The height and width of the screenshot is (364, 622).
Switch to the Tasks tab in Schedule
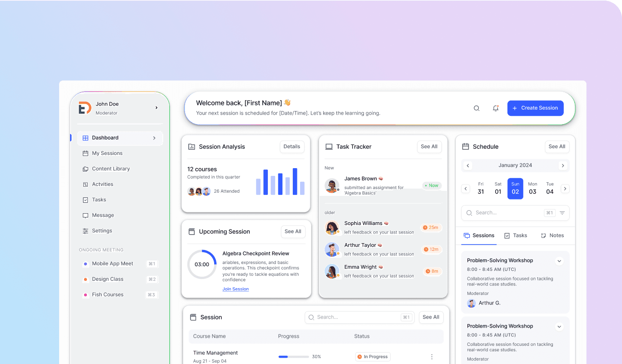coord(516,235)
